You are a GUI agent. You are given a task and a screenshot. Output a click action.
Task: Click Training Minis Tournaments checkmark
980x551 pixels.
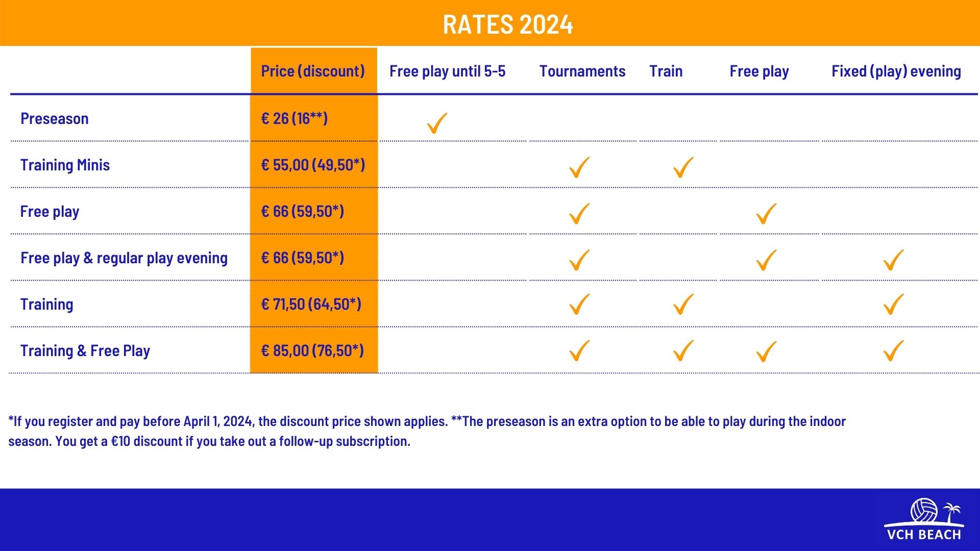(x=579, y=167)
